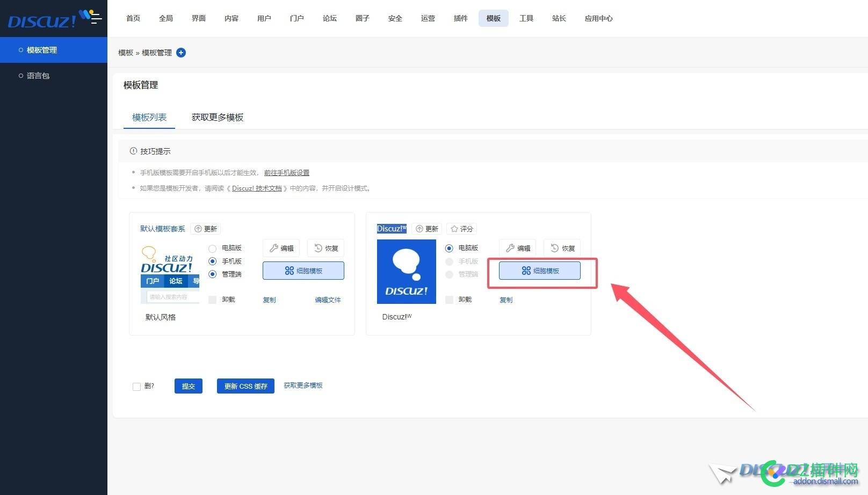The height and width of the screenshot is (495, 868).
Task: Tick 卸载 checkbox on default template card
Action: pos(213,300)
